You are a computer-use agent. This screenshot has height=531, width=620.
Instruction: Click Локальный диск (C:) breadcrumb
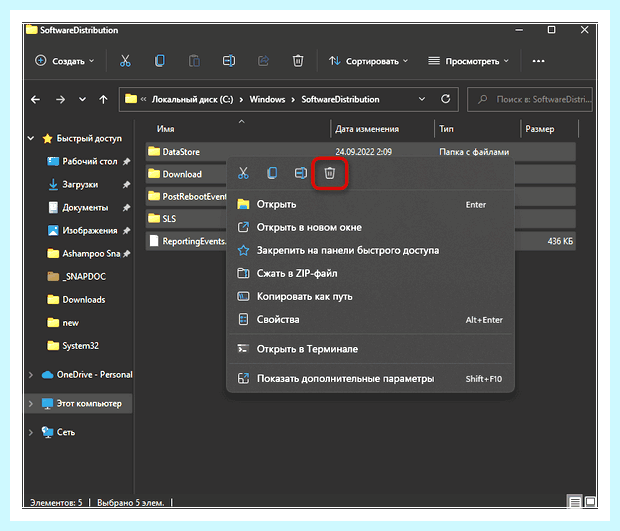(193, 99)
